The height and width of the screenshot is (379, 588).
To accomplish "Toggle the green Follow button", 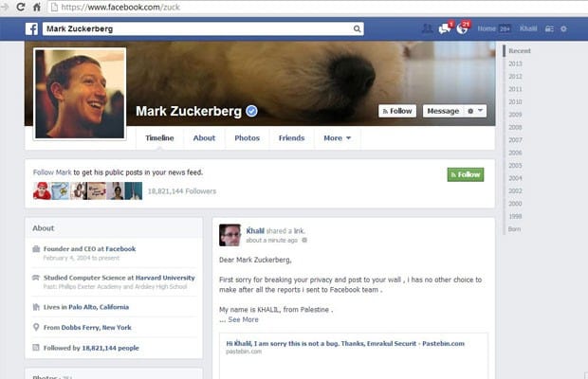I will pos(466,174).
